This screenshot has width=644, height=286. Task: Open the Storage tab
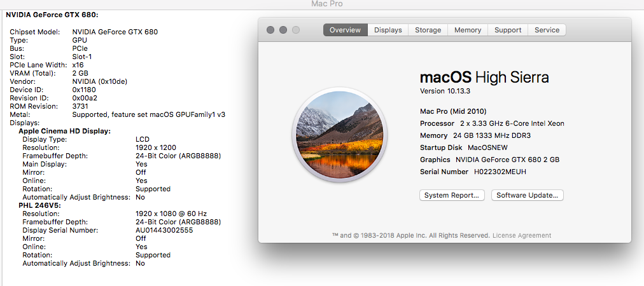[x=428, y=30]
